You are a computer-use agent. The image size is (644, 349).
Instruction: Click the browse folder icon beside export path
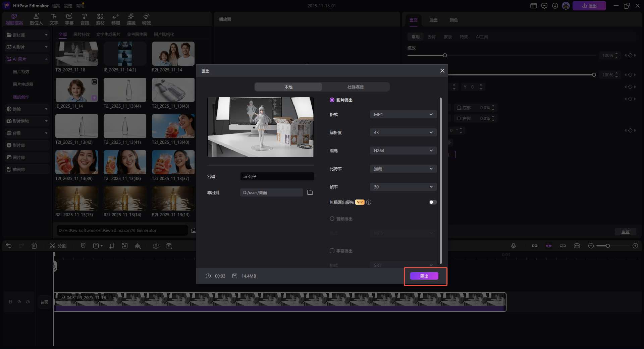[x=310, y=192]
